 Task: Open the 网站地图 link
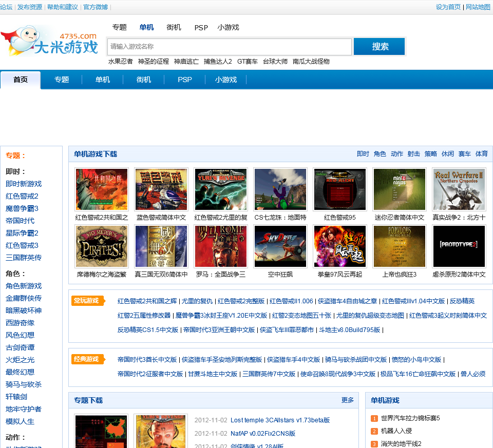coord(478,7)
